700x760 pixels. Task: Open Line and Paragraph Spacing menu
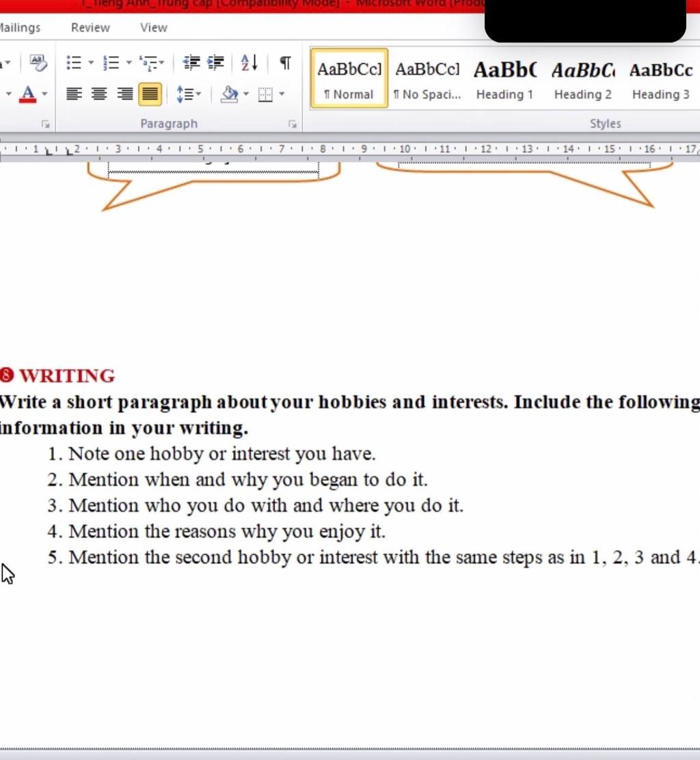pos(189,94)
